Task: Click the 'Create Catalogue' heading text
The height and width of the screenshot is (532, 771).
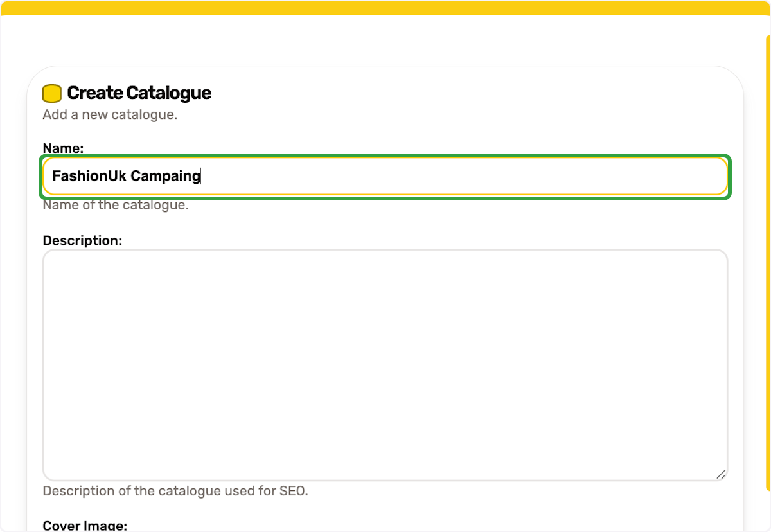Action: pyautogui.click(x=139, y=93)
